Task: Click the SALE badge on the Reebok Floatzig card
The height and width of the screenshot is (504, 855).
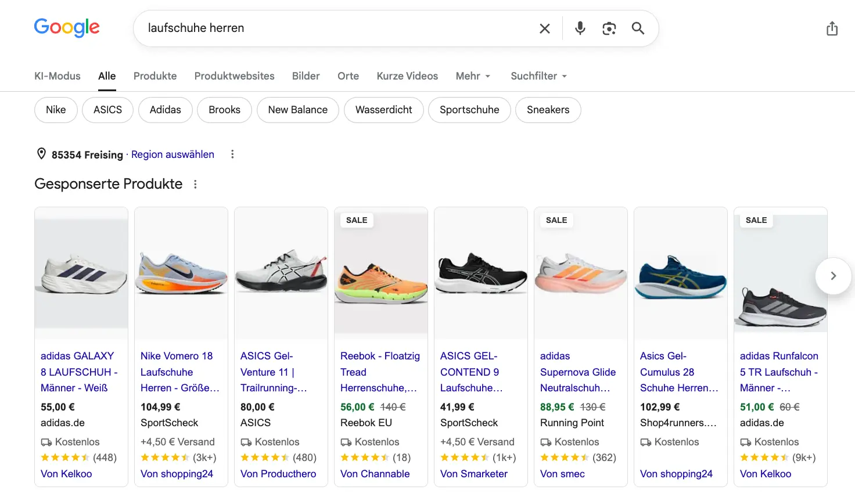Action: tap(357, 220)
